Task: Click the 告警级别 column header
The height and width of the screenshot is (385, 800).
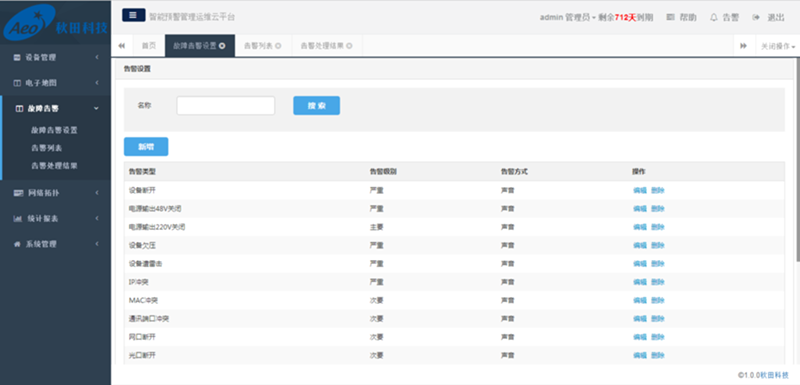Action: 383,172
